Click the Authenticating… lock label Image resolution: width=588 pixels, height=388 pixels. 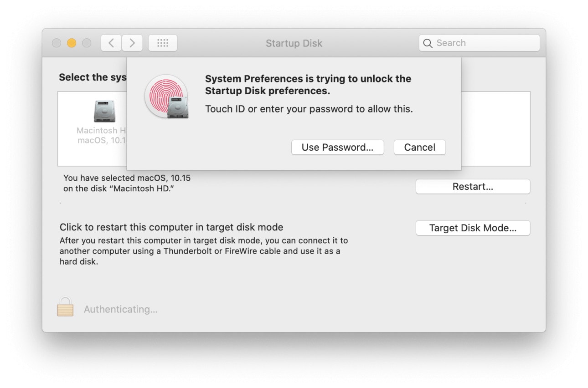point(121,310)
